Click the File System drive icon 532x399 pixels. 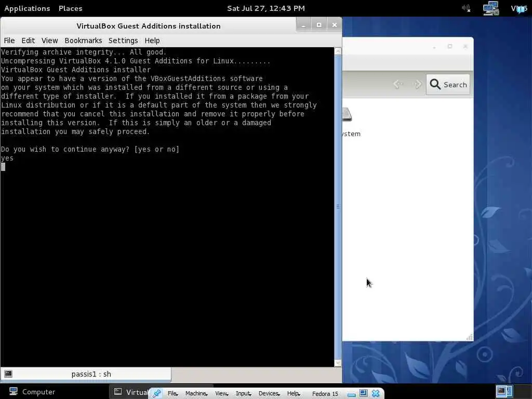point(347,115)
